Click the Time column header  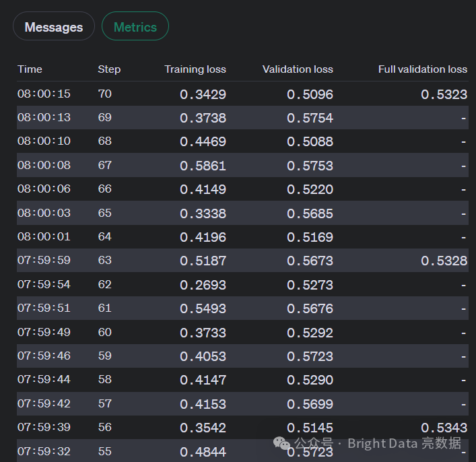click(30, 69)
